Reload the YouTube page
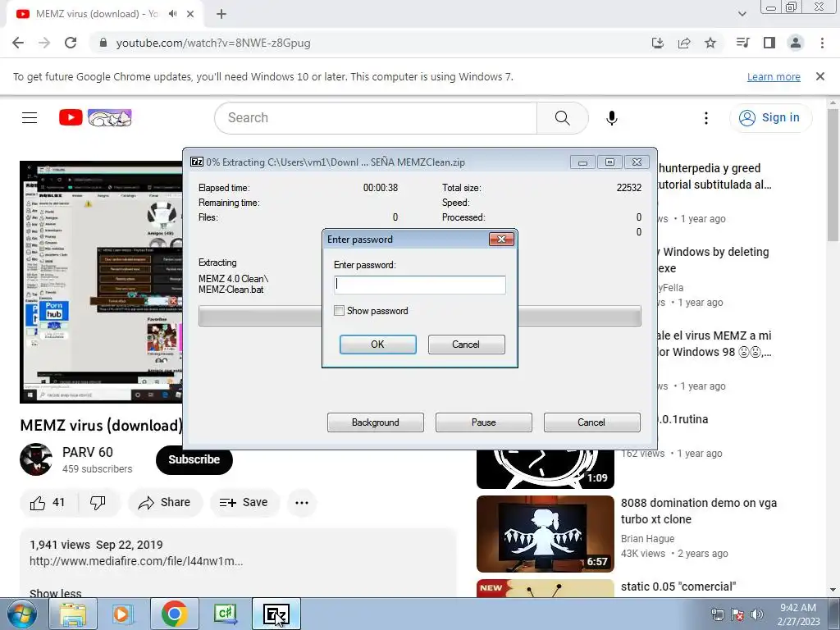Viewport: 840px width, 630px height. tap(71, 43)
